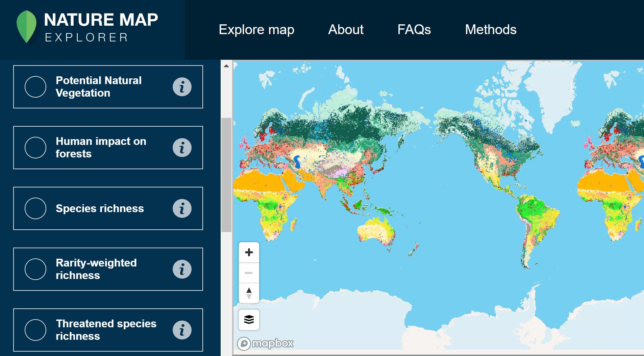The width and height of the screenshot is (644, 356).
Task: Open the About page
Action: [346, 30]
